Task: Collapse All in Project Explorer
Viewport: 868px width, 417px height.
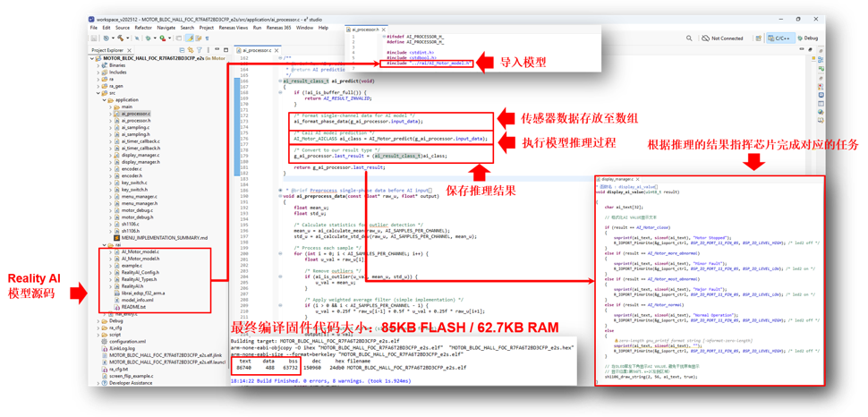Action: [183, 50]
